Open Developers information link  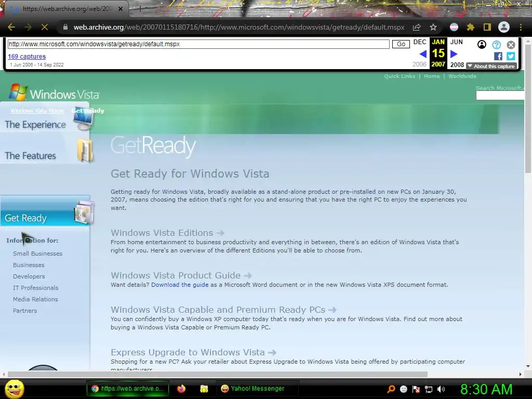29,276
